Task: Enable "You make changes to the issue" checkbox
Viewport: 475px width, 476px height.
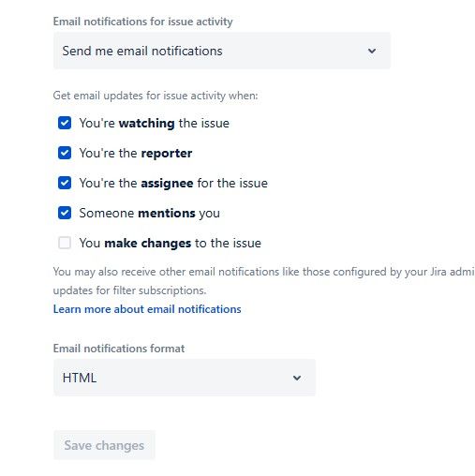Action: (x=65, y=243)
